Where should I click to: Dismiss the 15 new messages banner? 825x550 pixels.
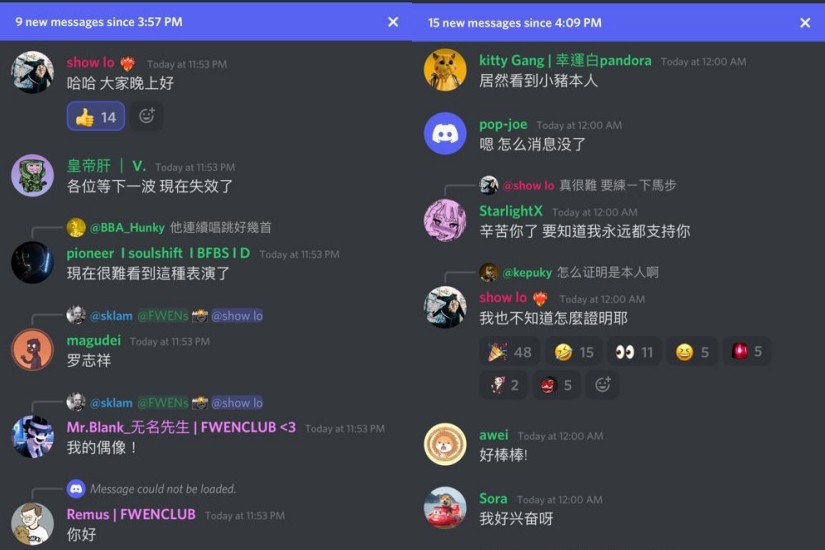pyautogui.click(x=805, y=23)
